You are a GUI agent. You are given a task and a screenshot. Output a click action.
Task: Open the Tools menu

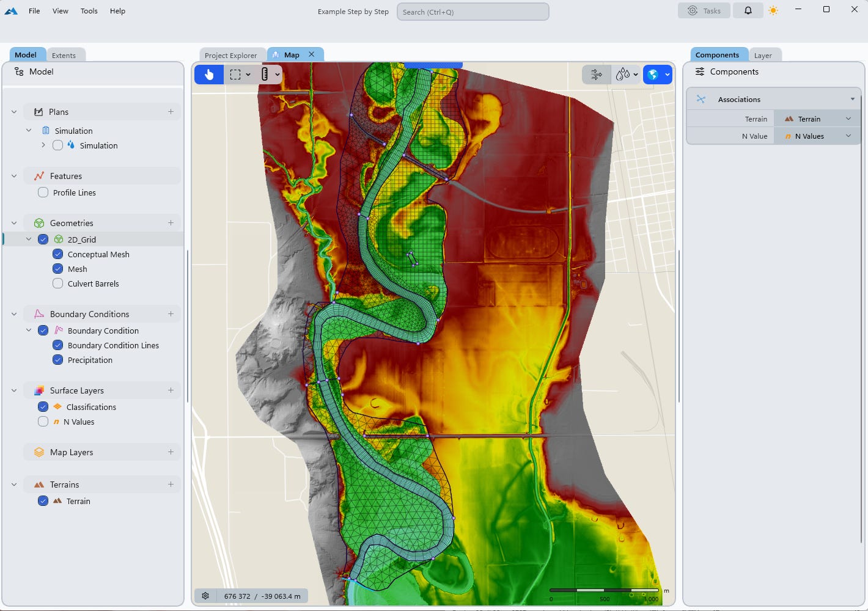point(89,11)
